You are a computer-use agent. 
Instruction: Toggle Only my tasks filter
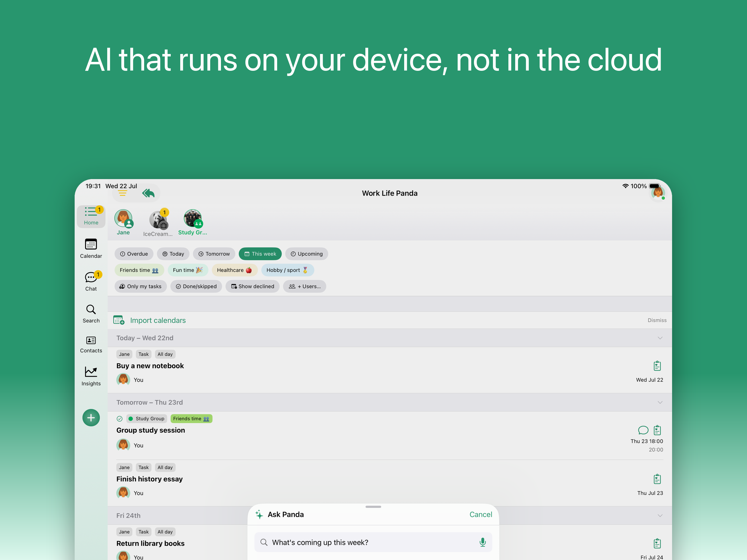(x=141, y=286)
